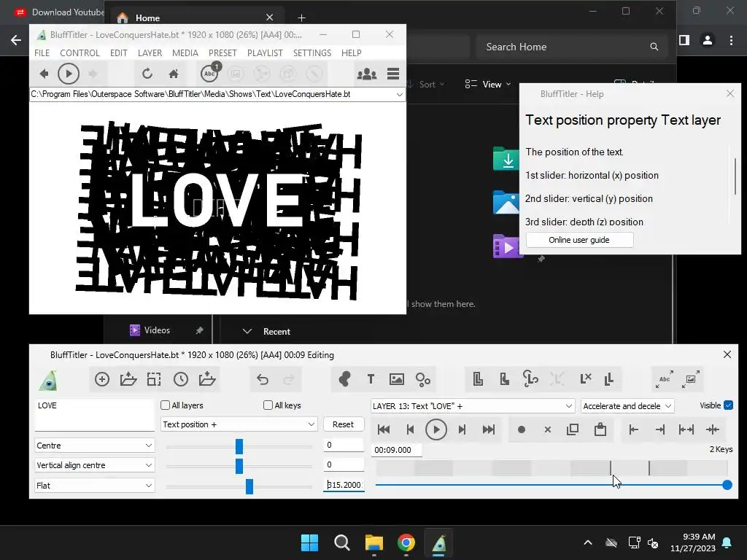Open the show duration clock icon

(181, 379)
